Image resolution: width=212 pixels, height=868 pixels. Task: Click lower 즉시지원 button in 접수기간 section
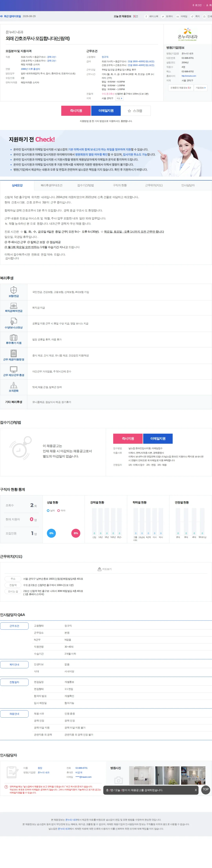(128, 438)
